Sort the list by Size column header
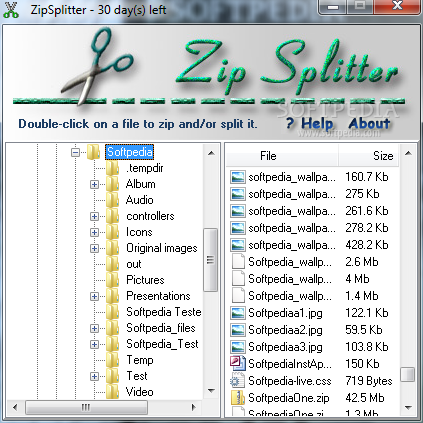 (x=369, y=156)
